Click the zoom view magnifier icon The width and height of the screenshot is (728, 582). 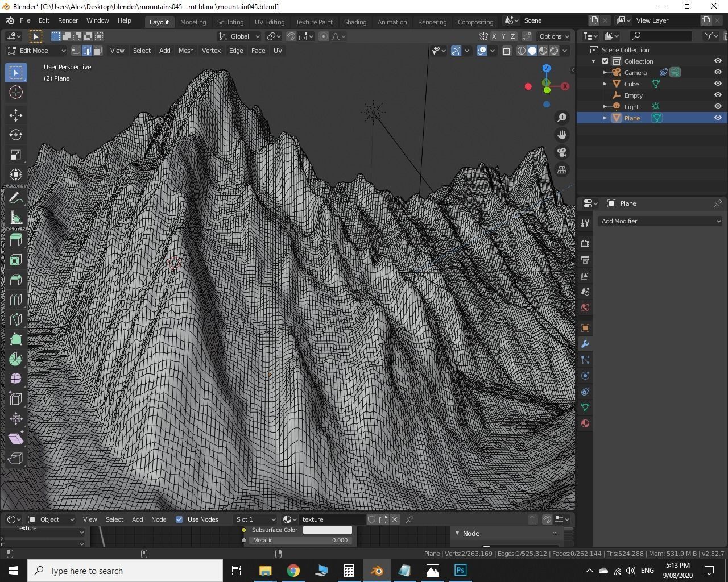click(562, 118)
